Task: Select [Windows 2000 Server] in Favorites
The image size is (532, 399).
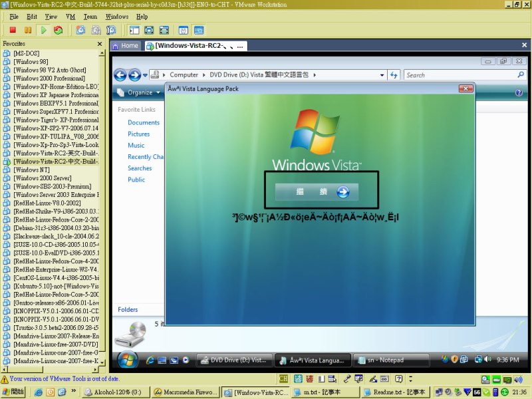Action: pyautogui.click(x=43, y=178)
